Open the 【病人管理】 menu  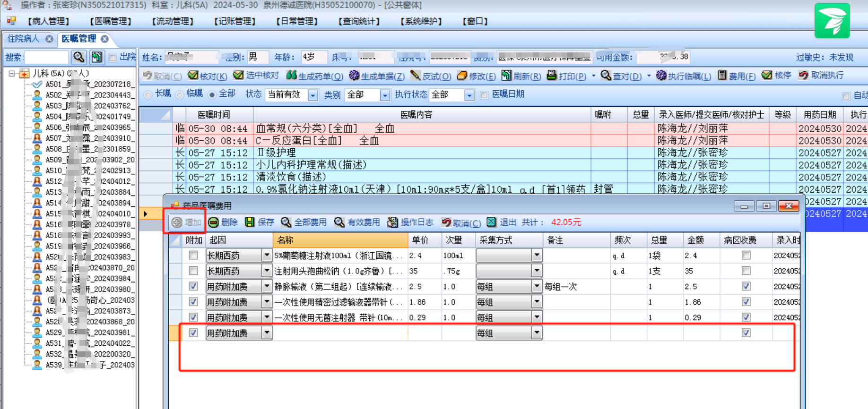click(x=49, y=21)
